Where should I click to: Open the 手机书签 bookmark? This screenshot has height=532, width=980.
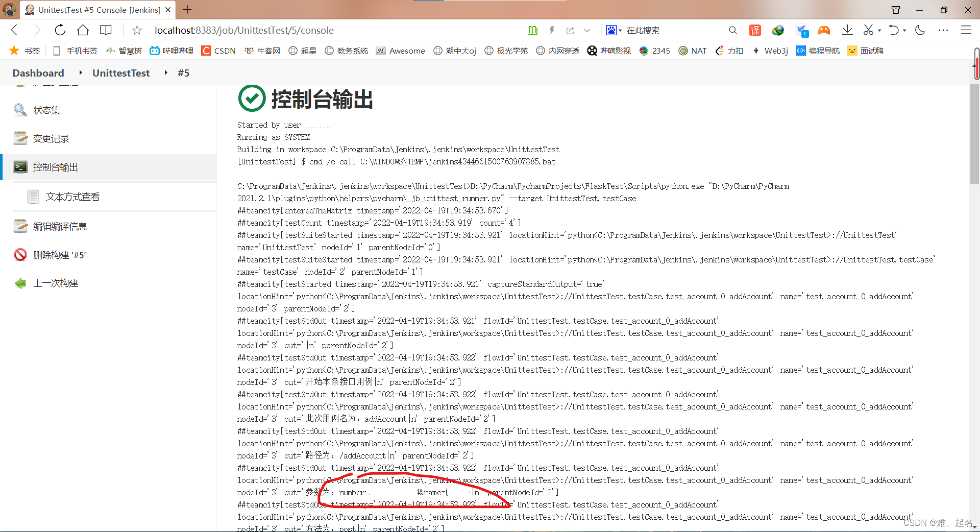pyautogui.click(x=75, y=51)
